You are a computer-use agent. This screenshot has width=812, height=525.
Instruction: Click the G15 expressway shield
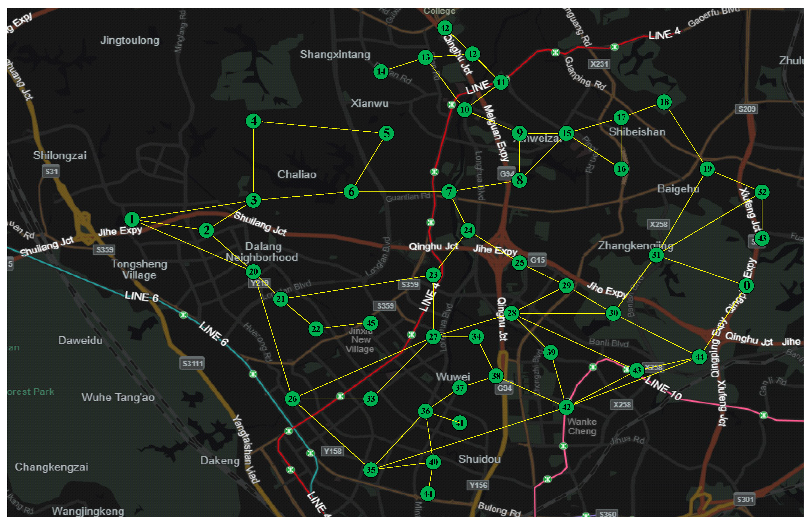pos(537,260)
